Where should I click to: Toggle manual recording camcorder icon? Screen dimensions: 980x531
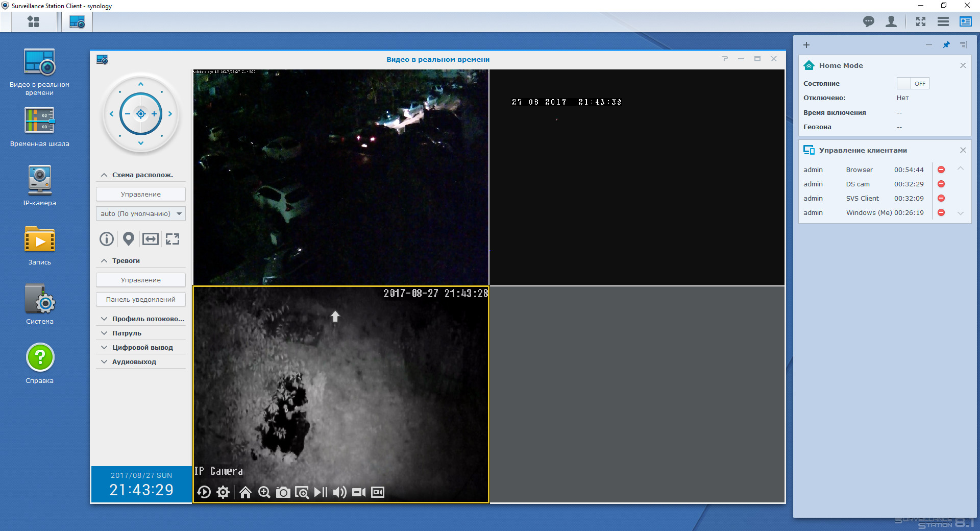pyautogui.click(x=359, y=492)
